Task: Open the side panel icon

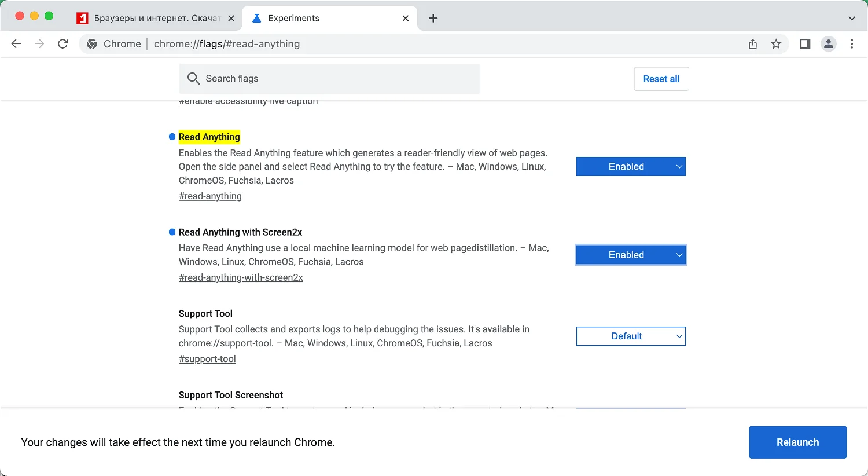Action: (805, 44)
